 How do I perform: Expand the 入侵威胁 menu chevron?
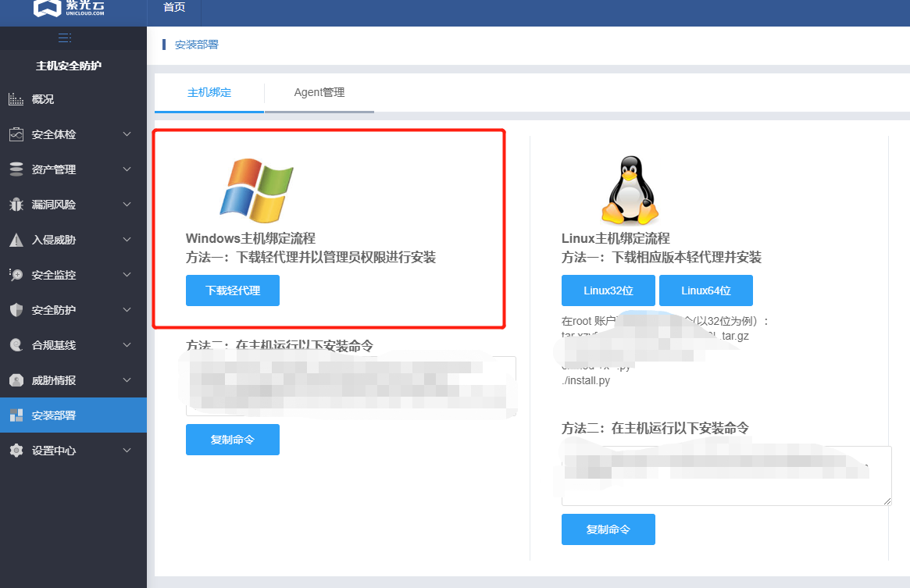point(127,240)
